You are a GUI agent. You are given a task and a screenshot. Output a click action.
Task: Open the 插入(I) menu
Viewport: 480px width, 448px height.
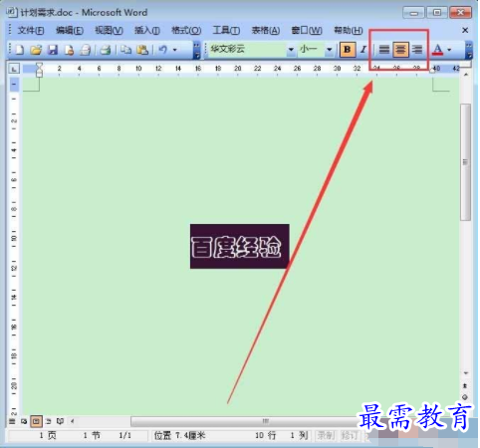[146, 31]
